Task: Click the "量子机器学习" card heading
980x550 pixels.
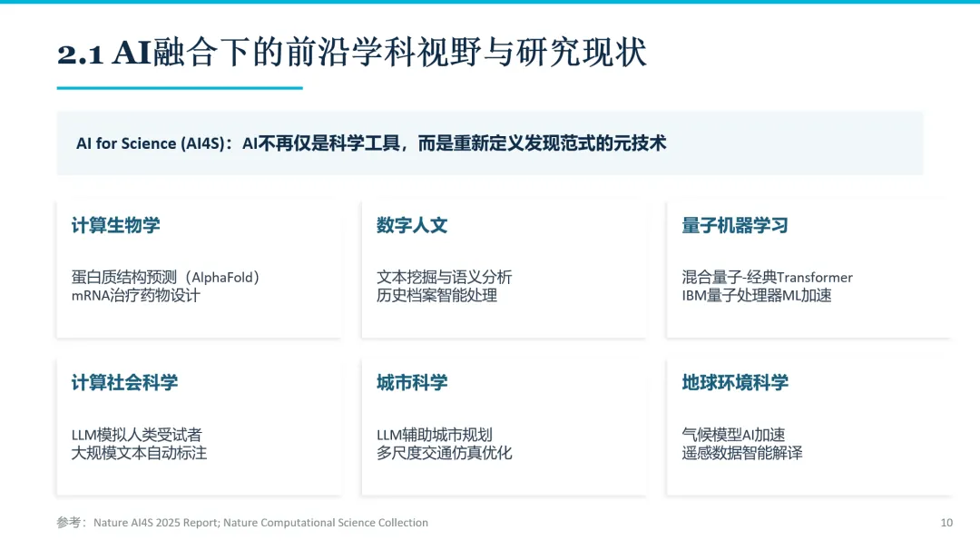Action: tap(735, 225)
